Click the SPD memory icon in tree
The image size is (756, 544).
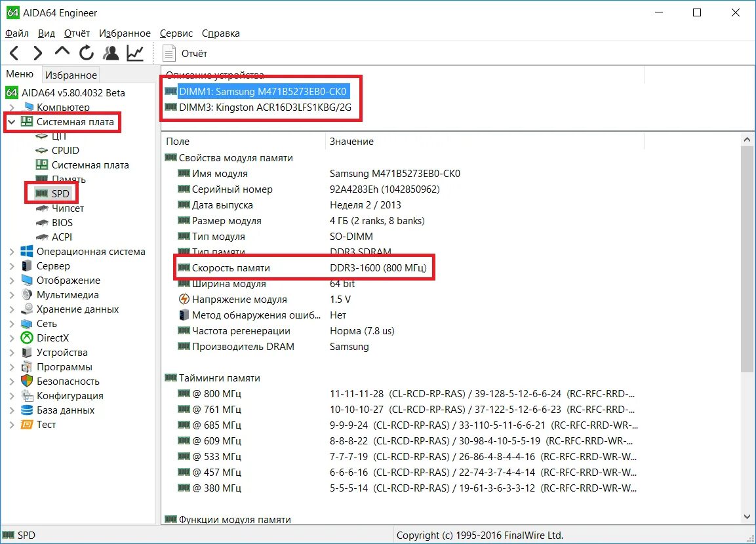click(42, 194)
